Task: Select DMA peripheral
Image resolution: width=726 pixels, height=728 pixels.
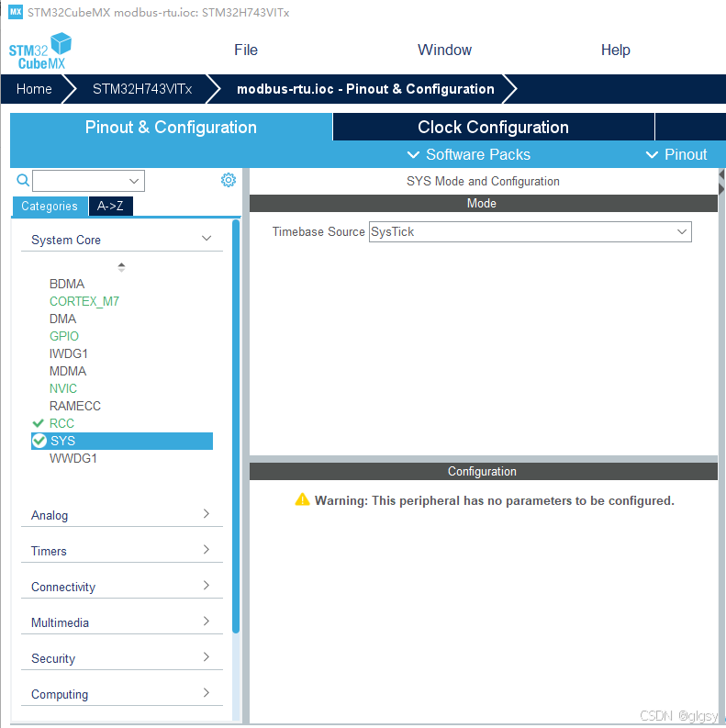Action: 62,319
